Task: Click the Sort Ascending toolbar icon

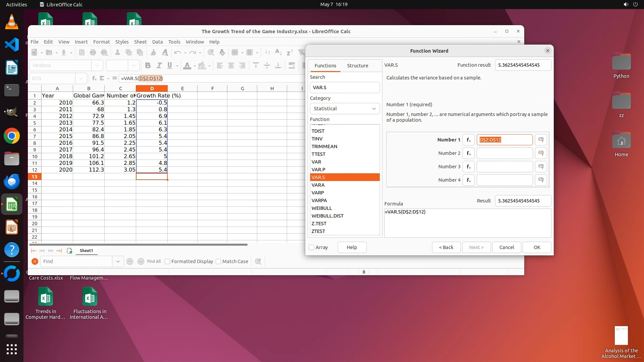Action: pyautogui.click(x=278, y=52)
